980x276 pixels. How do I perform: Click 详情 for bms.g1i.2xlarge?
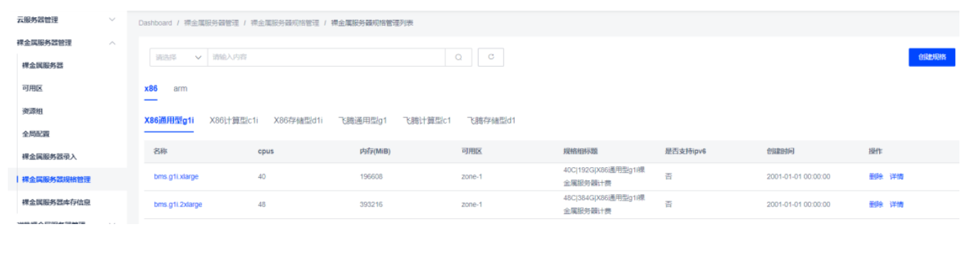click(x=896, y=204)
